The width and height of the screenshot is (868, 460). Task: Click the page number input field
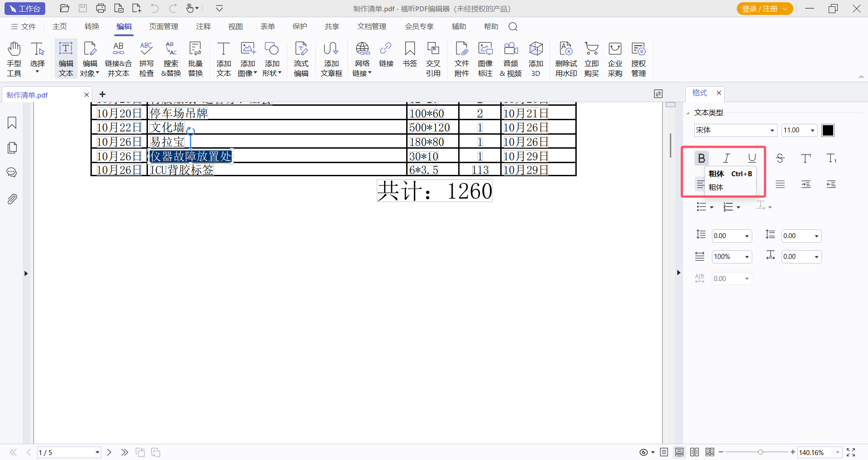66,452
